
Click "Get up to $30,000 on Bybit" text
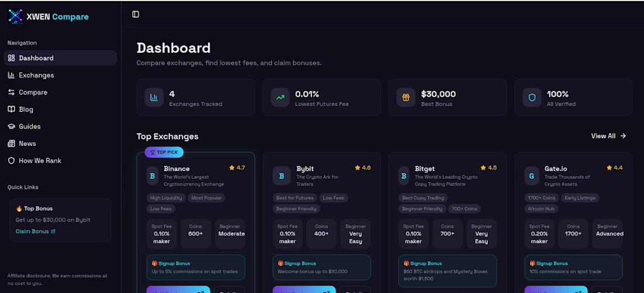[53, 220]
